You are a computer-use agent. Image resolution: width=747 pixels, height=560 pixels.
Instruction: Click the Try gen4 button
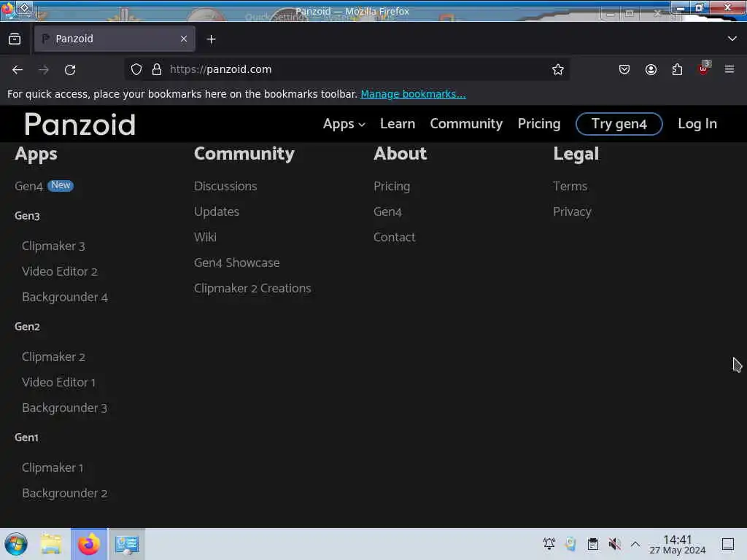click(619, 124)
